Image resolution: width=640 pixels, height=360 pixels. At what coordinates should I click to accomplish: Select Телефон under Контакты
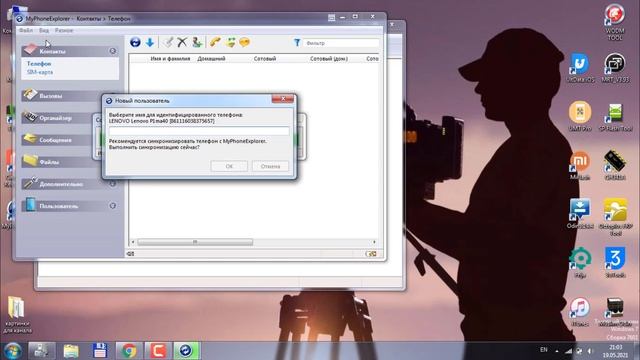(x=39, y=64)
